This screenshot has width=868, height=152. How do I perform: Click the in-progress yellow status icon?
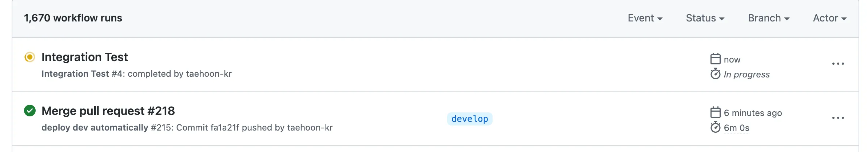tap(30, 57)
